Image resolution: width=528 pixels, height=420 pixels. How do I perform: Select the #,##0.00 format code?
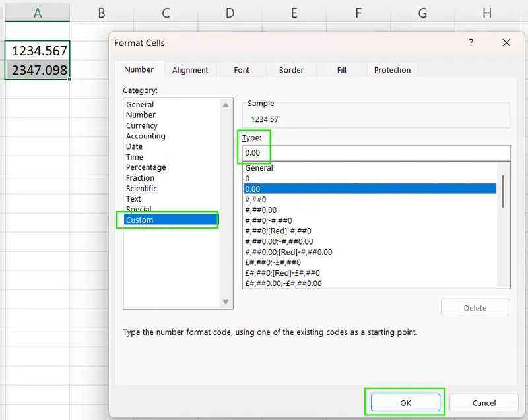(260, 210)
